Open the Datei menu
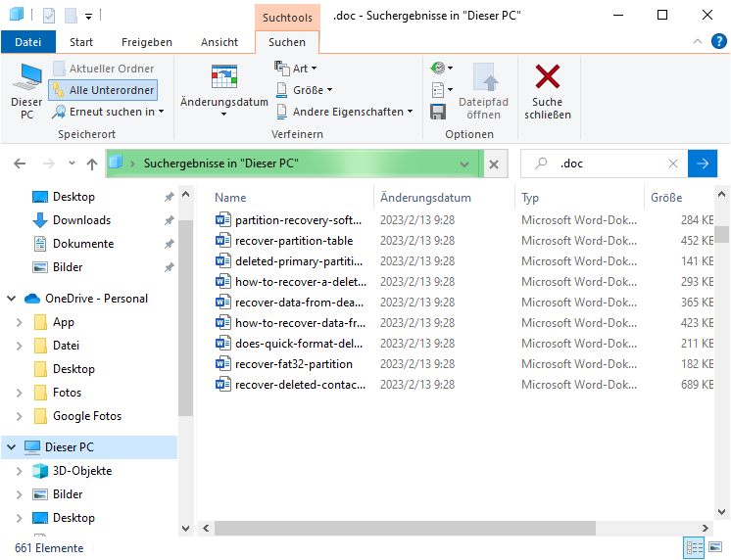731x560 pixels. (x=28, y=42)
